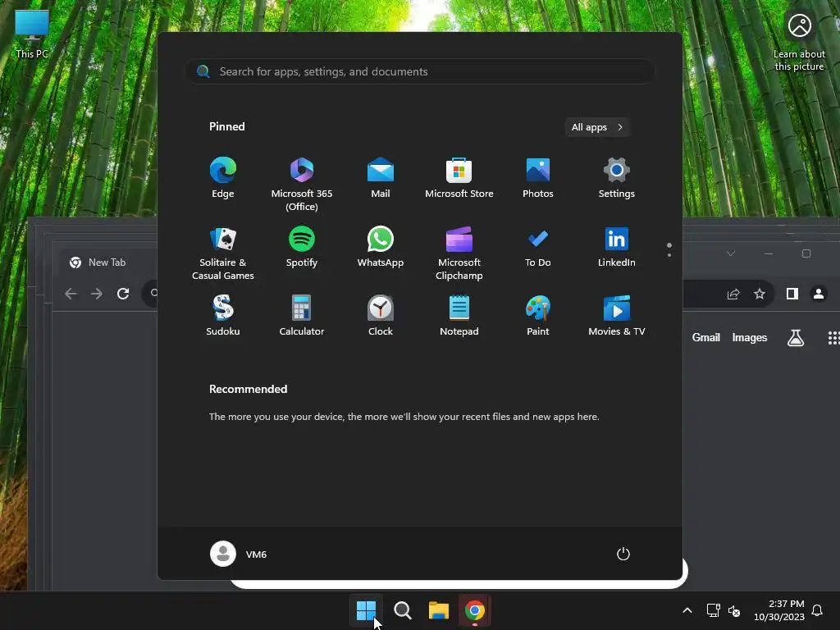This screenshot has width=840, height=630.
Task: Open Chrome profile avatar
Action: point(819,294)
